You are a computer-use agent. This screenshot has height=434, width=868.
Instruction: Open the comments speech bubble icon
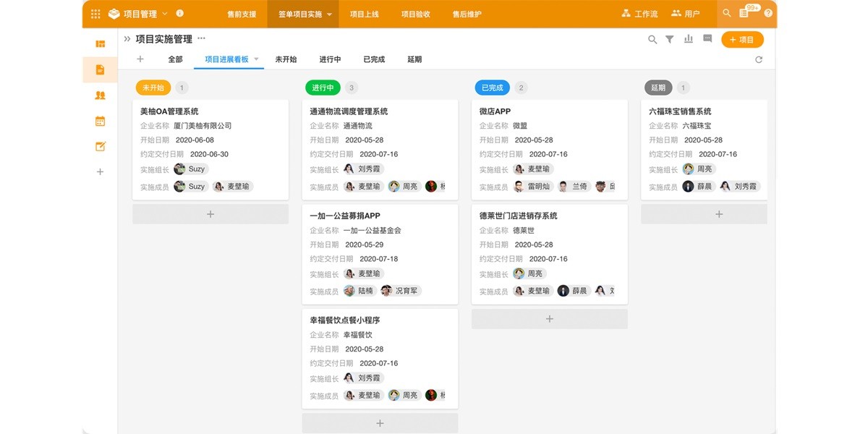point(707,39)
